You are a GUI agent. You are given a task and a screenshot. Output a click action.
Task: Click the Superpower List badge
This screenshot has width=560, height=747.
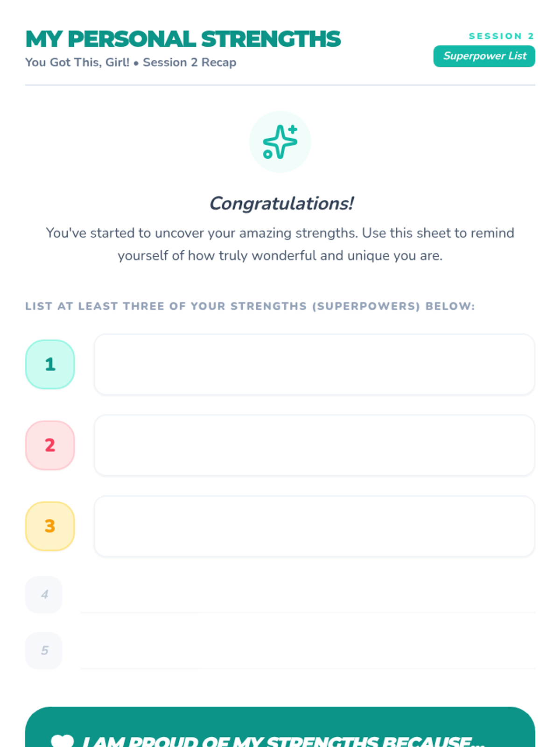484,56
